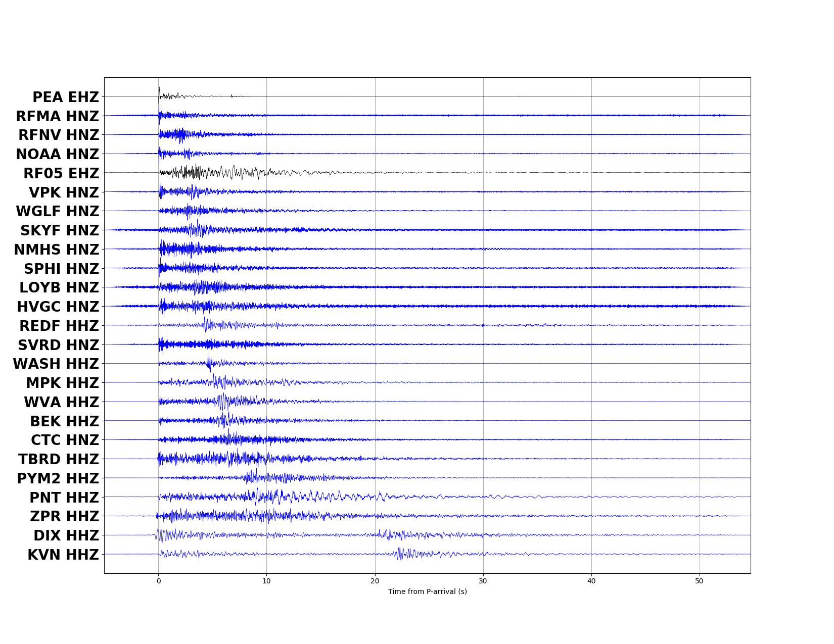Select the RF05 EHZ trace label
Viewport: 834px width, 644px height.
61,173
